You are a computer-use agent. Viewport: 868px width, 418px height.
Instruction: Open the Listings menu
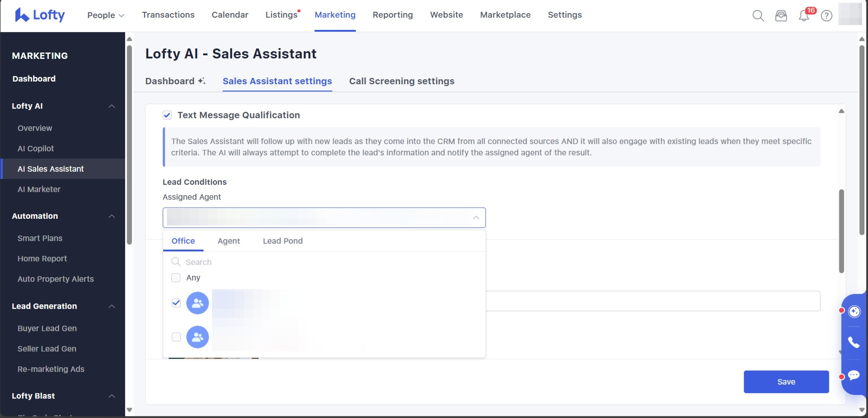click(x=281, y=15)
